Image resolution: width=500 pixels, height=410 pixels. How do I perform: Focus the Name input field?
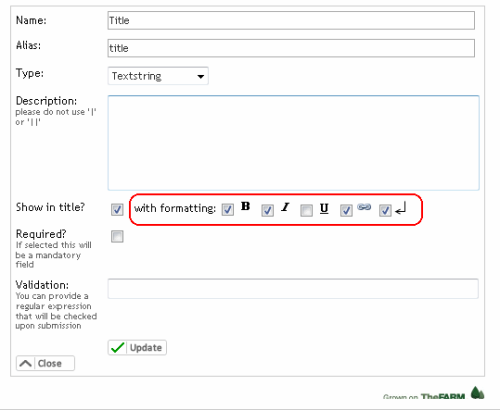coord(291,20)
